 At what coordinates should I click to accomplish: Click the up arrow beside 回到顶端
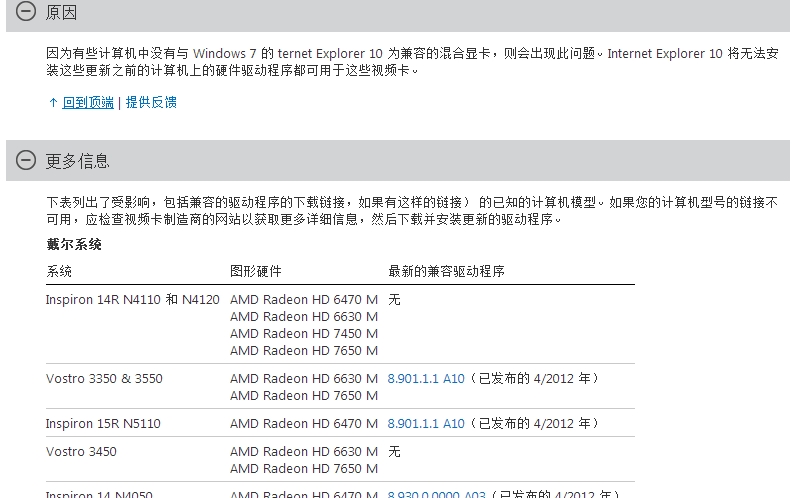[x=53, y=103]
